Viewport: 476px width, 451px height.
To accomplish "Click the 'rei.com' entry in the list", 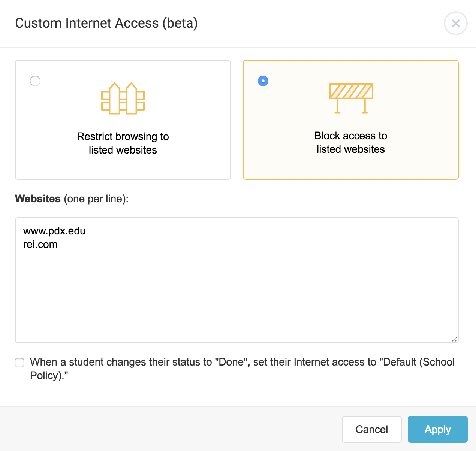I will 40,245.
